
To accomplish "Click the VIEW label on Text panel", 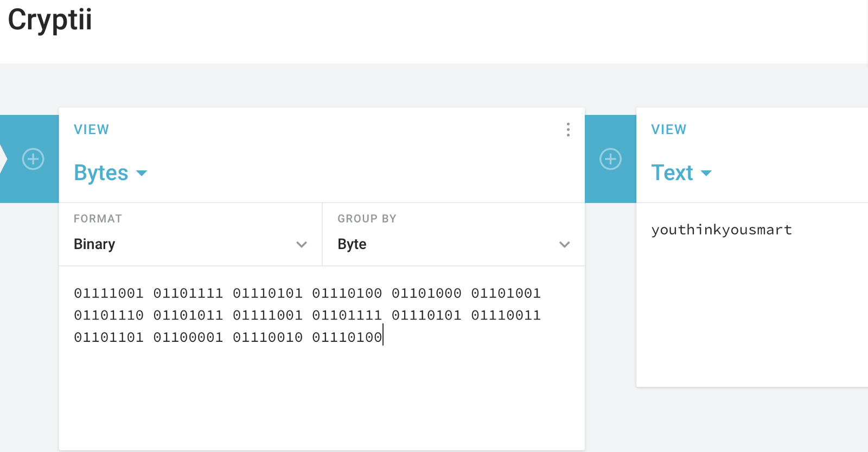I will pos(669,130).
